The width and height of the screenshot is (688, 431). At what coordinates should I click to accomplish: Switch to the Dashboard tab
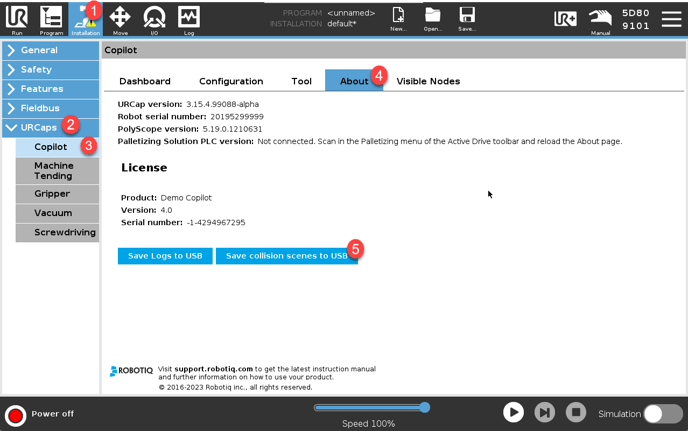point(145,81)
